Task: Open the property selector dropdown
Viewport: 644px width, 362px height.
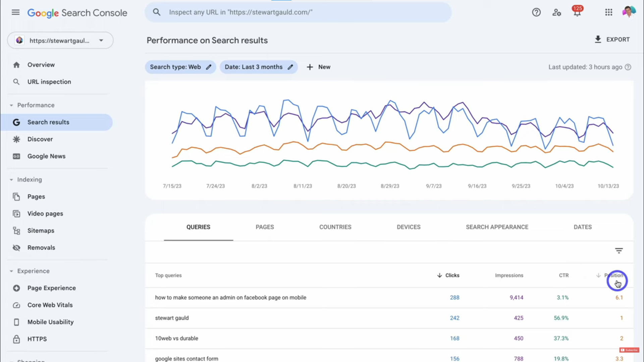Action: (x=101, y=40)
